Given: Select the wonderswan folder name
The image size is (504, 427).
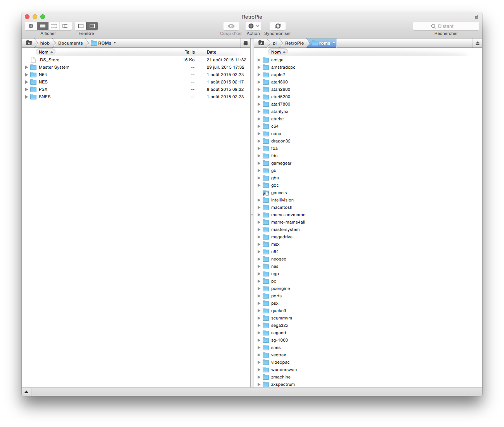Looking at the screenshot, I should (x=284, y=370).
